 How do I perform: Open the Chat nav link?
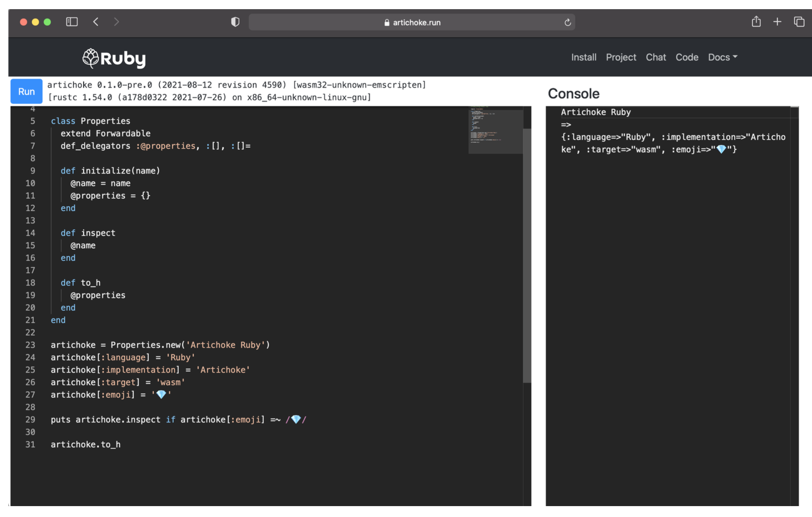[655, 57]
